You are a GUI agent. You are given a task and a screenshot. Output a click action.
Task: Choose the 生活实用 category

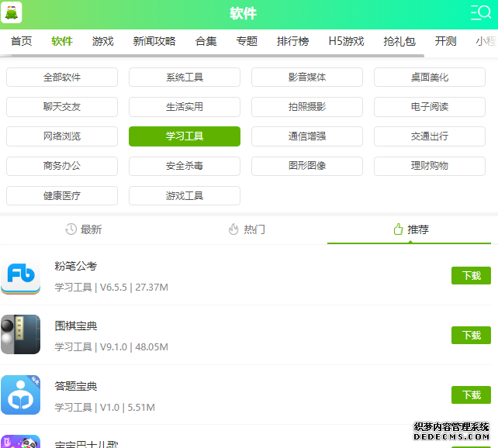185,107
